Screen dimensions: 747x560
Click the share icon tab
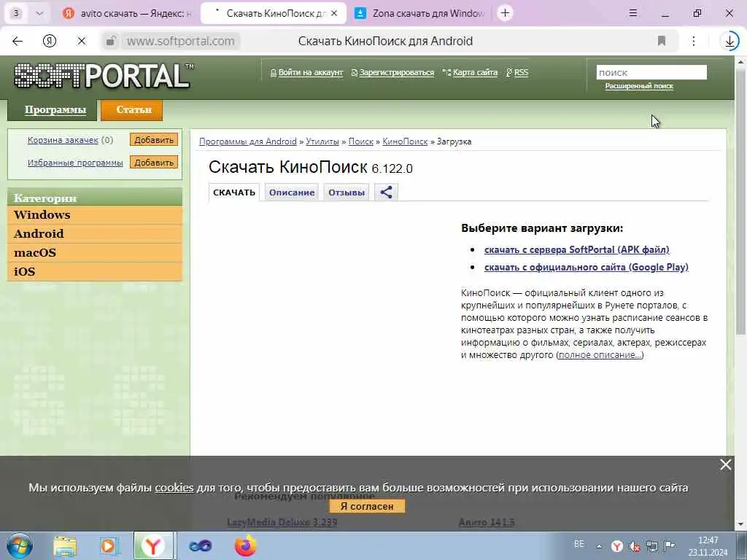(387, 192)
